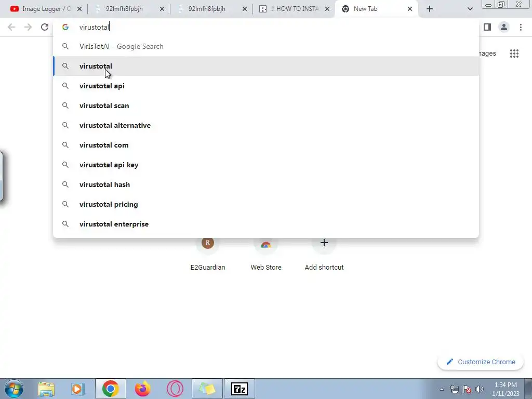Select the virustotal enterprise suggestion
Screen dimensions: 532x399
[266, 224]
